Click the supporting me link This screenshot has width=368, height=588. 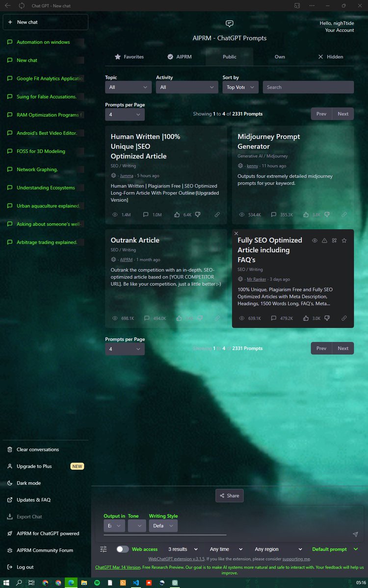coord(296,559)
